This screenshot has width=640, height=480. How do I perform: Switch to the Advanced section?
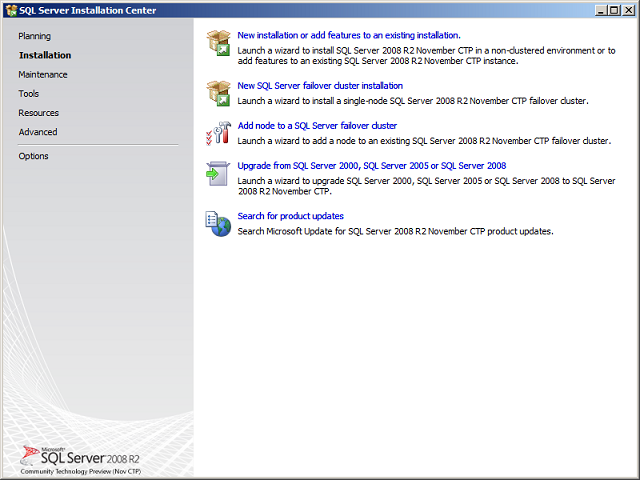pos(38,132)
